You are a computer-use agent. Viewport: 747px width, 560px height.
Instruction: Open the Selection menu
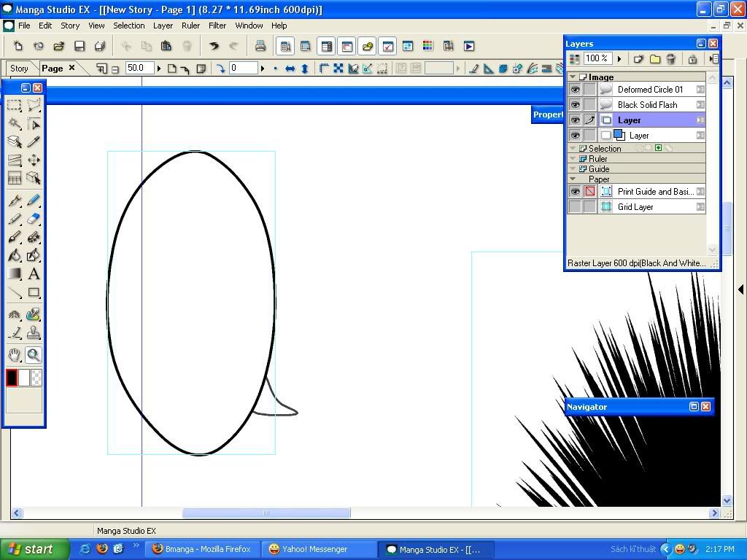[x=128, y=26]
